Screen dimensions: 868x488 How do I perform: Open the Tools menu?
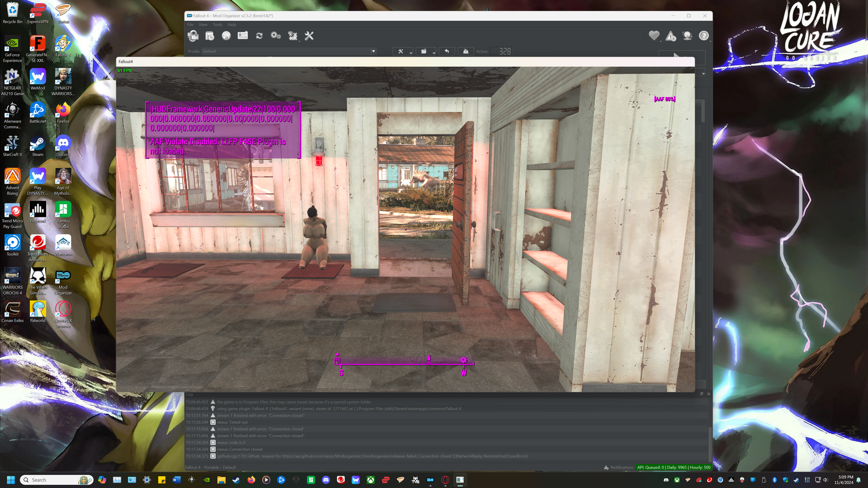(x=217, y=25)
